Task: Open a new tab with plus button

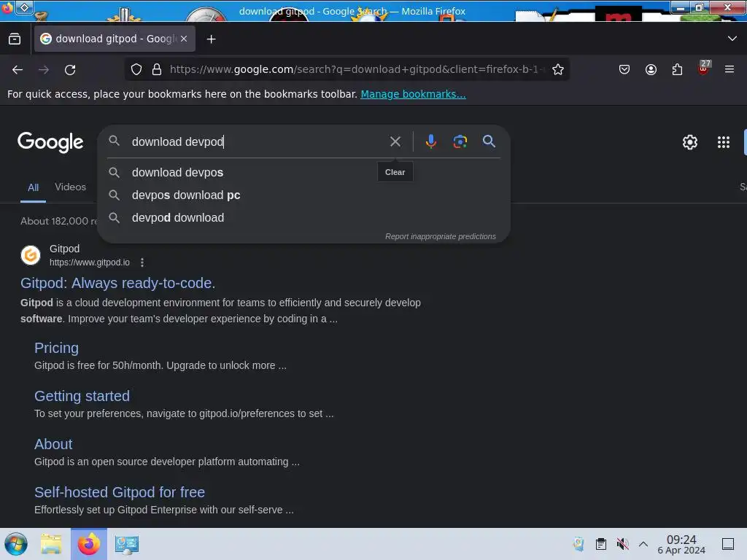Action: coord(211,39)
